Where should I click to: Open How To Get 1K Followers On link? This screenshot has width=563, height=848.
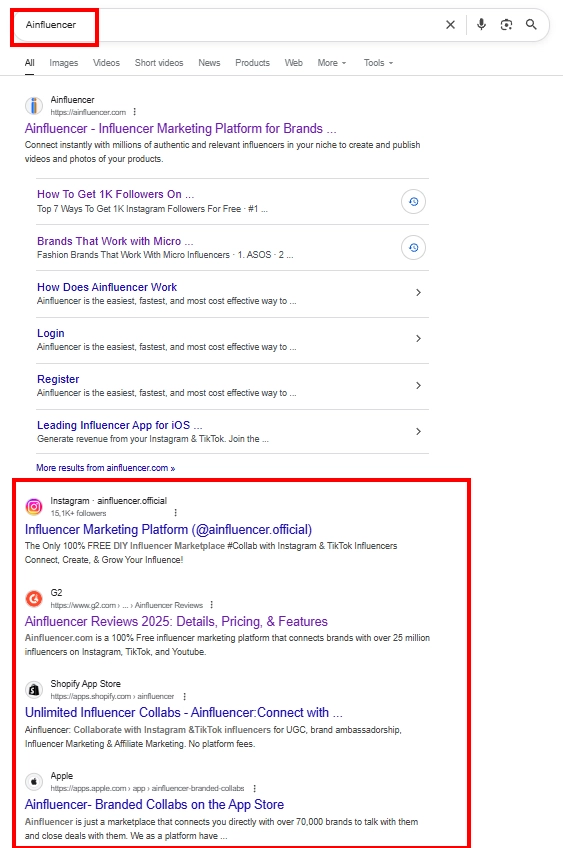pyautogui.click(x=116, y=194)
